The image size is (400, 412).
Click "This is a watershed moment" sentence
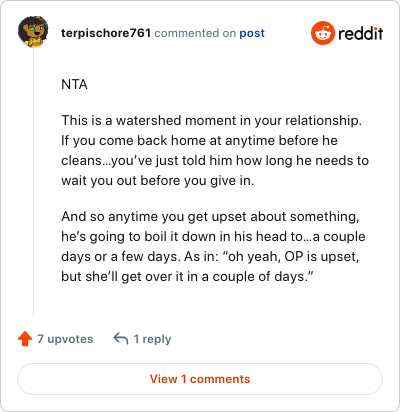point(211,120)
